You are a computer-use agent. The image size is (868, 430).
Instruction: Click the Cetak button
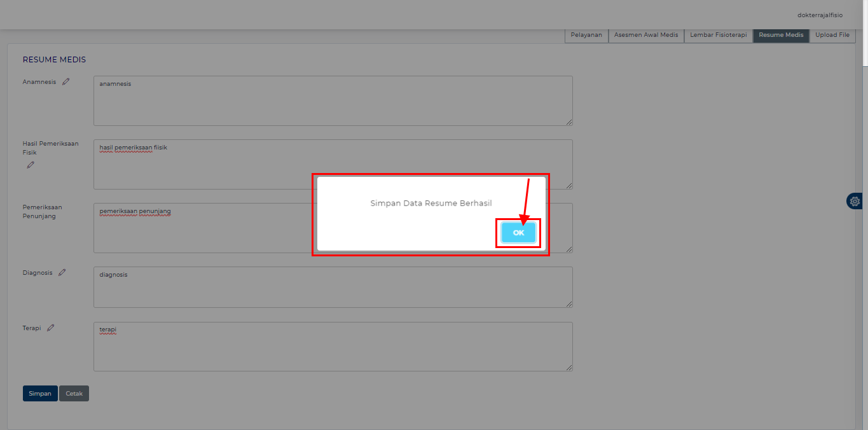[74, 394]
